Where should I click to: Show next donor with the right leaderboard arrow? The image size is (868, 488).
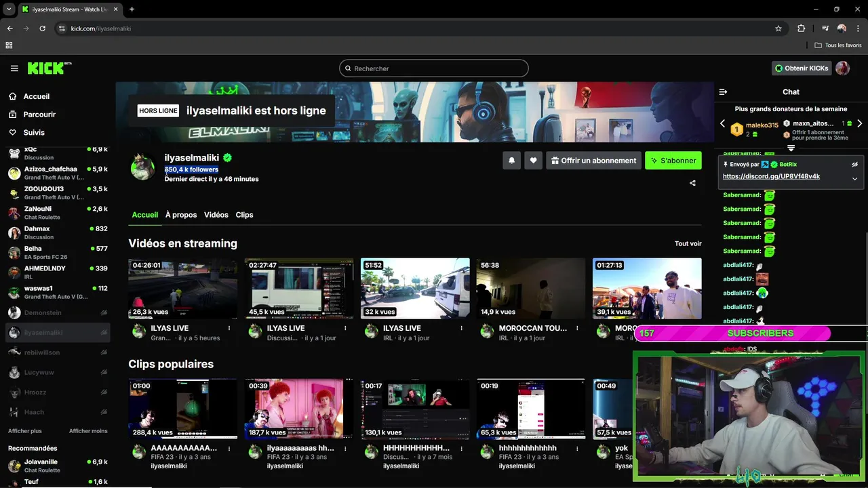coord(860,123)
